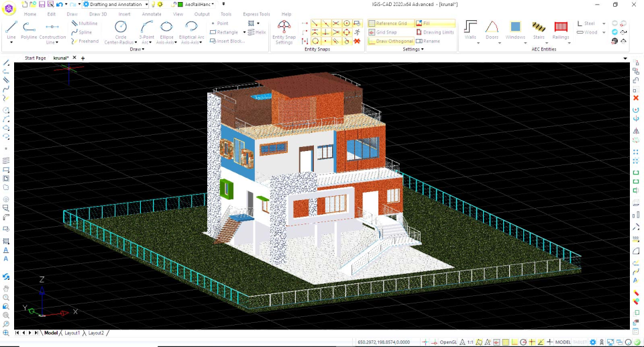
Task: Toggle OpenGL in status bar
Action: pyautogui.click(x=448, y=342)
